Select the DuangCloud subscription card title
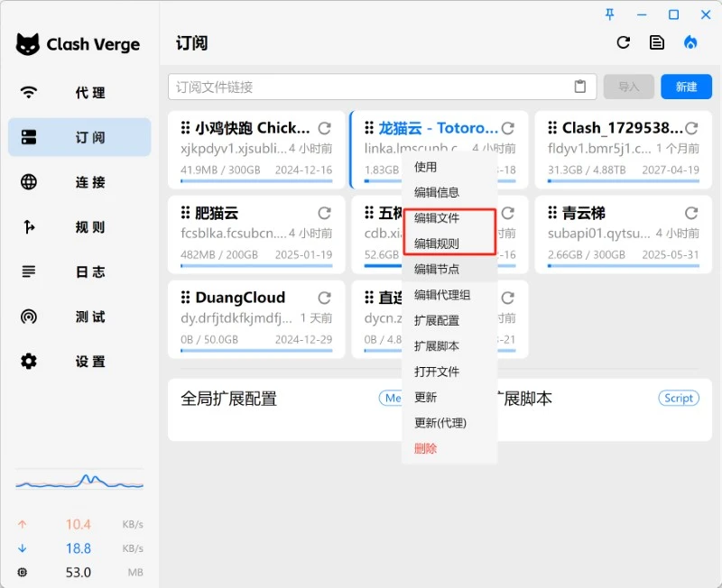 (240, 298)
